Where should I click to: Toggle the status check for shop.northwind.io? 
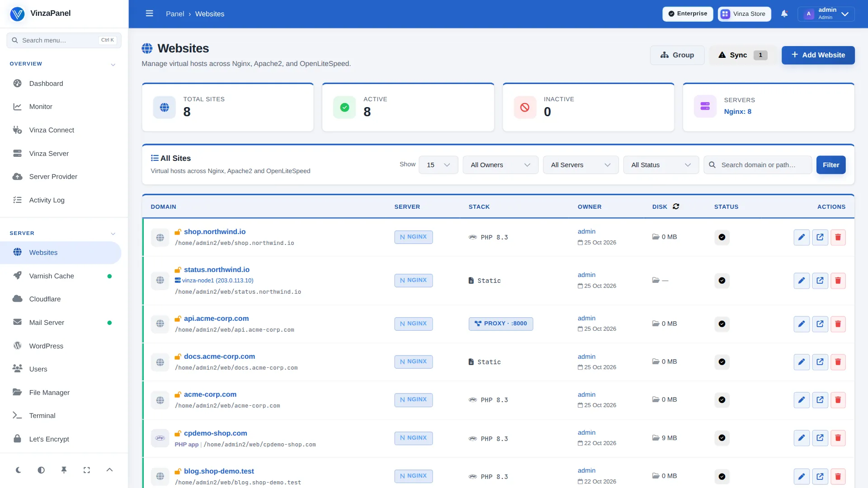point(722,237)
